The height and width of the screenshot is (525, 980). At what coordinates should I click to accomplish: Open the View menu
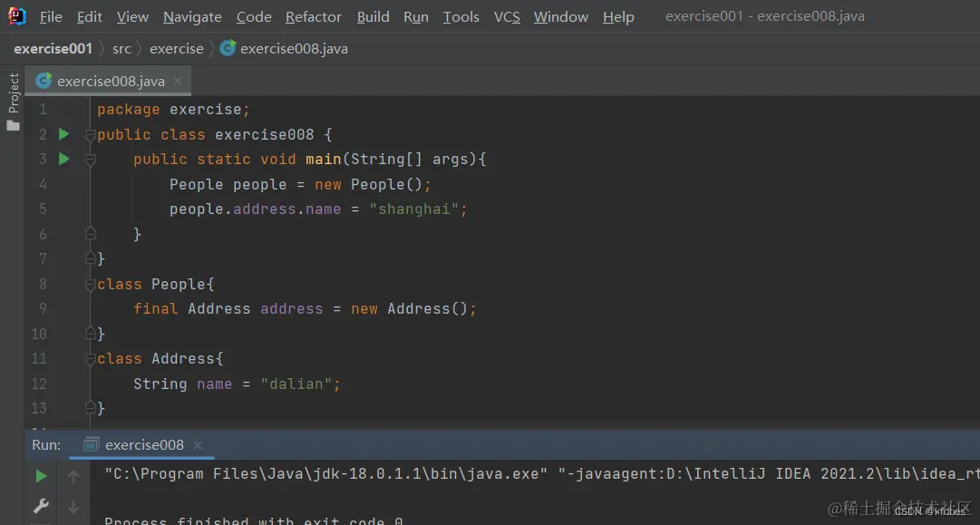pyautogui.click(x=132, y=17)
